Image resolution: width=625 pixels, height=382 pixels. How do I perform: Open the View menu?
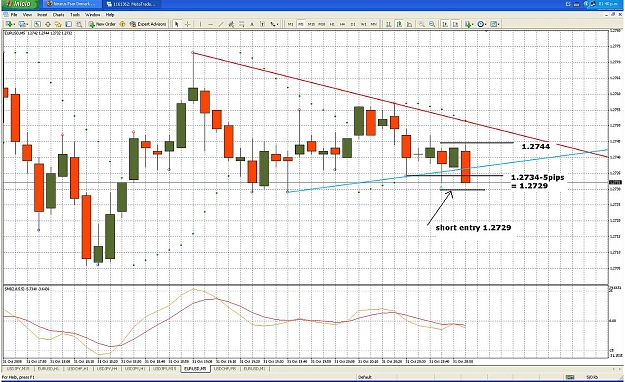[27, 15]
